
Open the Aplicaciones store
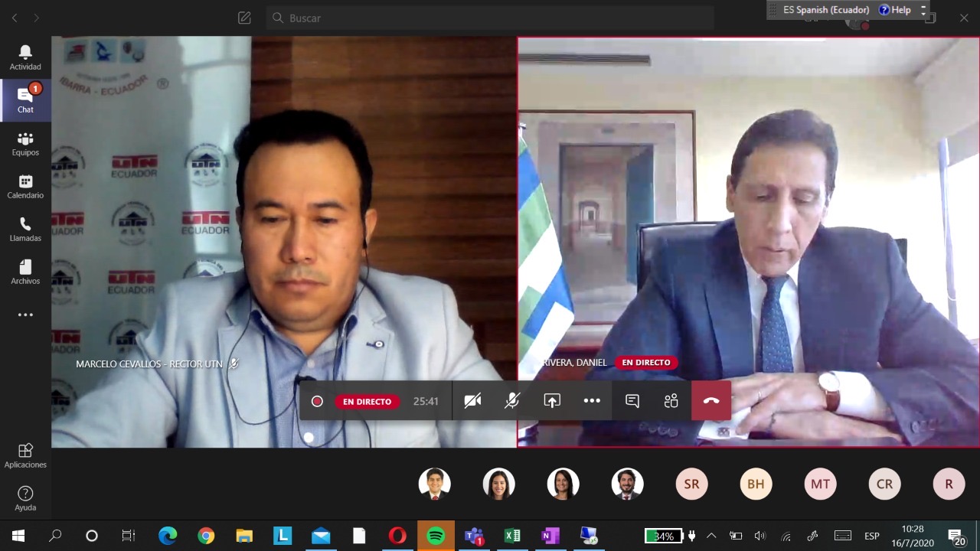pyautogui.click(x=25, y=455)
